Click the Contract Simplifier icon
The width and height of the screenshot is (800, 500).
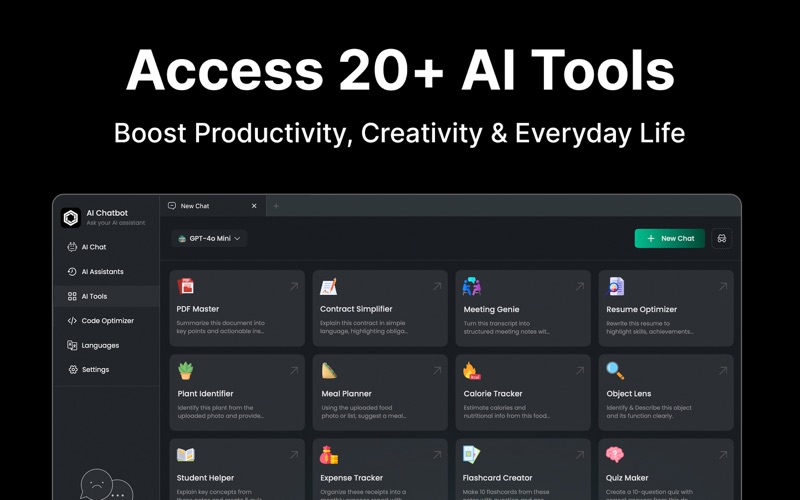(x=329, y=287)
